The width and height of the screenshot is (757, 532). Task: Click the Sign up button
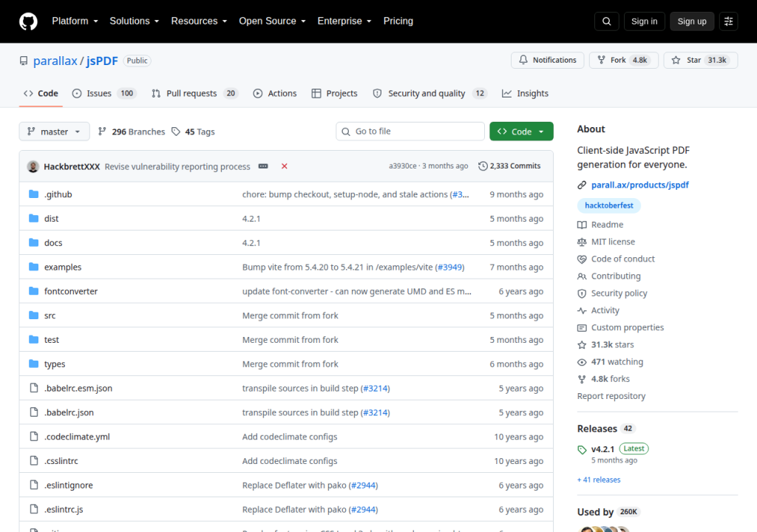(692, 21)
